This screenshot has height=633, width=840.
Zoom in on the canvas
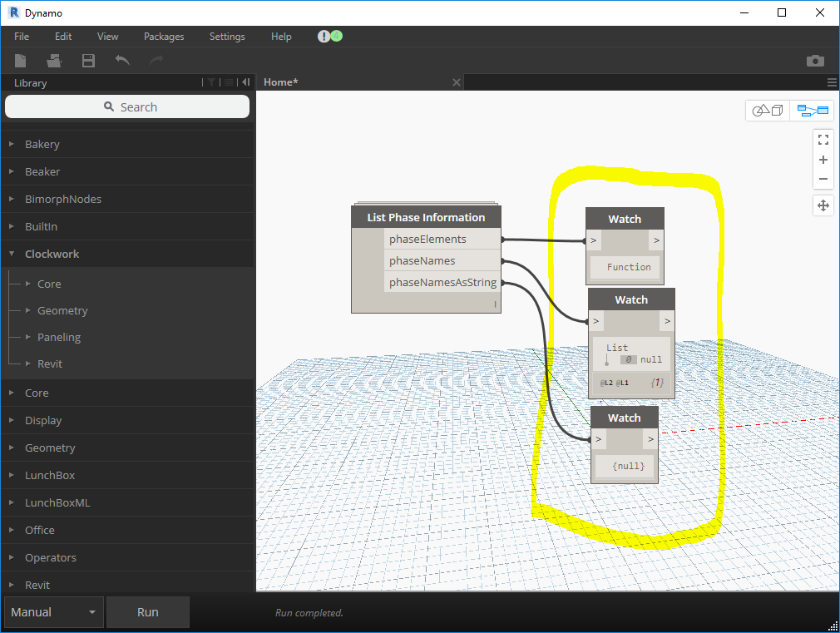(823, 160)
